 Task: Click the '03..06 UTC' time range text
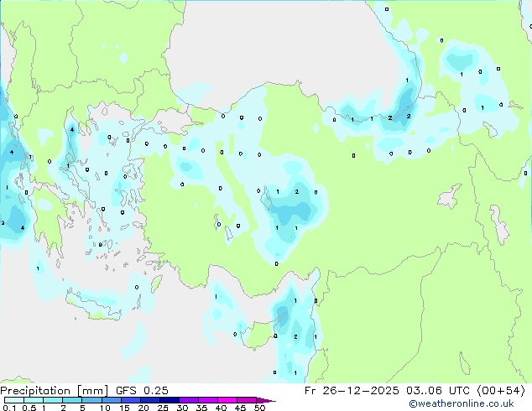437,391
